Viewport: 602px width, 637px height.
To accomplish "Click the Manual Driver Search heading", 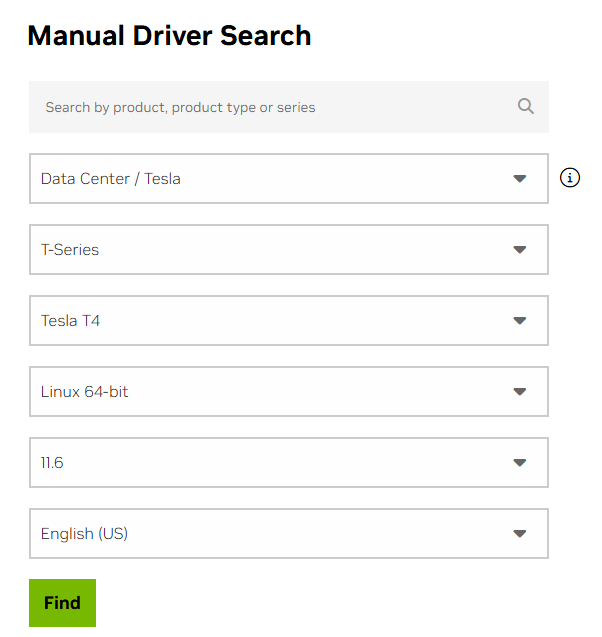I will pyautogui.click(x=169, y=36).
